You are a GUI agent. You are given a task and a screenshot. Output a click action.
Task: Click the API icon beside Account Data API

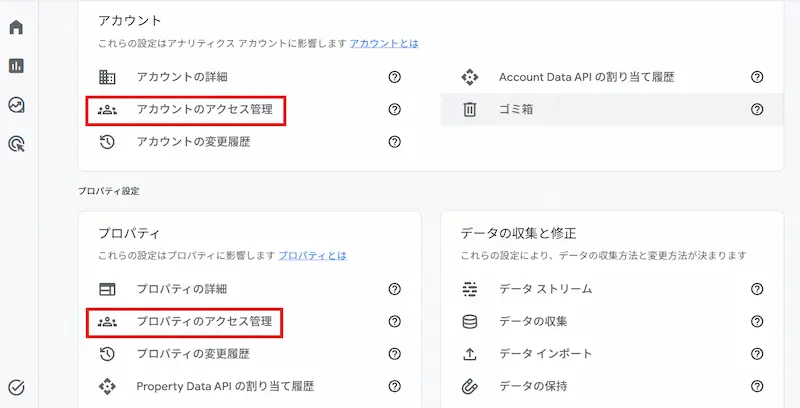pos(469,77)
